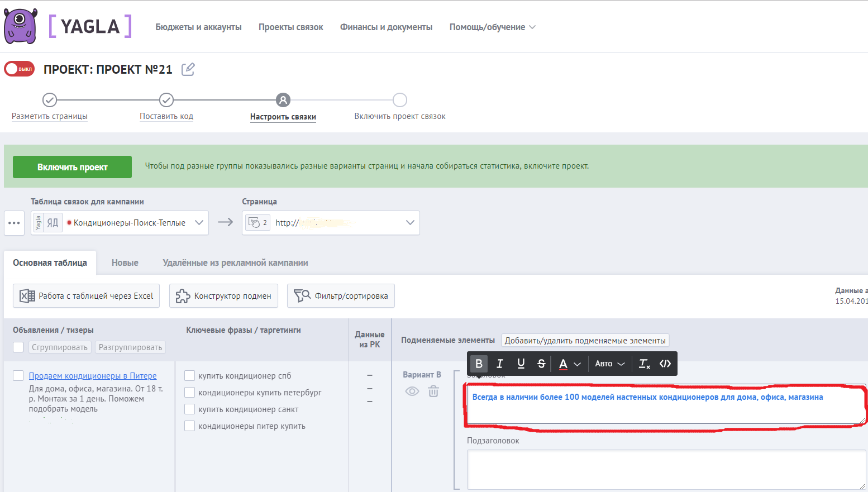
Task: Click the 'Настроить связки' step label
Action: (283, 117)
